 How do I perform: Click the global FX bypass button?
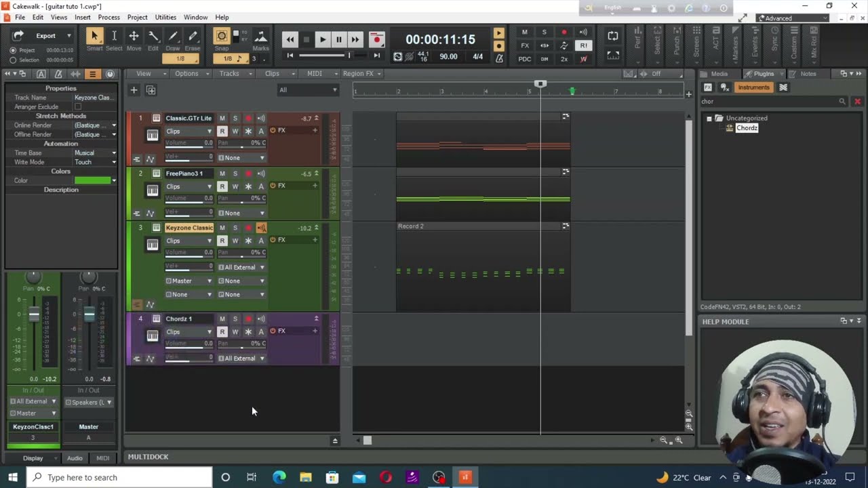(525, 45)
